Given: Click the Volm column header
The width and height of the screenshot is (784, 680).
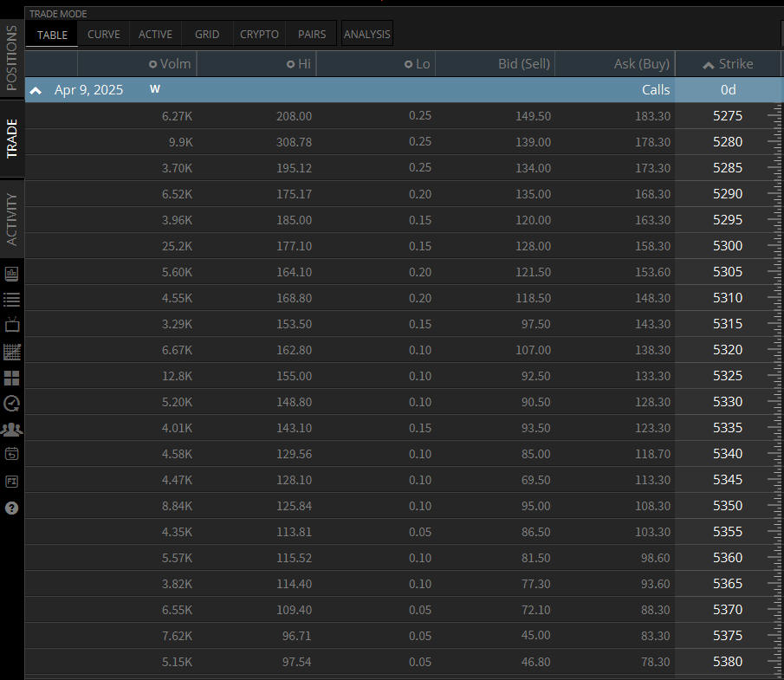Looking at the screenshot, I should pyautogui.click(x=170, y=64).
